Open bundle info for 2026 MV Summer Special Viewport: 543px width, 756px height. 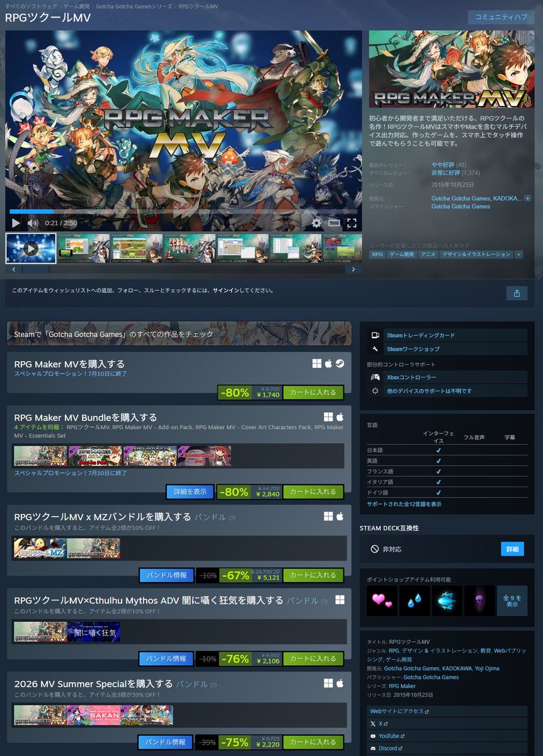pyautogui.click(x=166, y=742)
